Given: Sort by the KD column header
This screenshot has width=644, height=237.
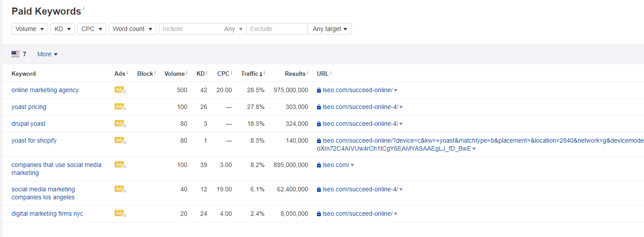Looking at the screenshot, I should pyautogui.click(x=201, y=74).
